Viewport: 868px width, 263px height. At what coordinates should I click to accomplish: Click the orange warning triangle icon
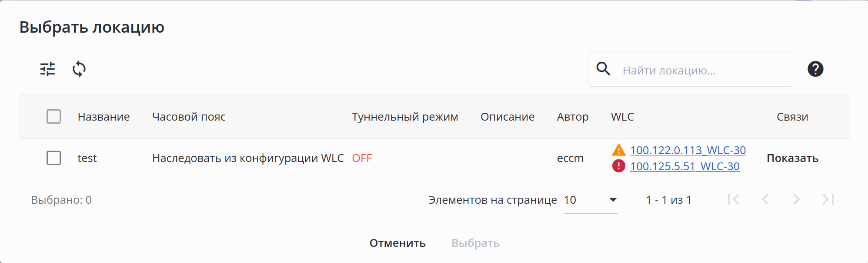pyautogui.click(x=618, y=150)
